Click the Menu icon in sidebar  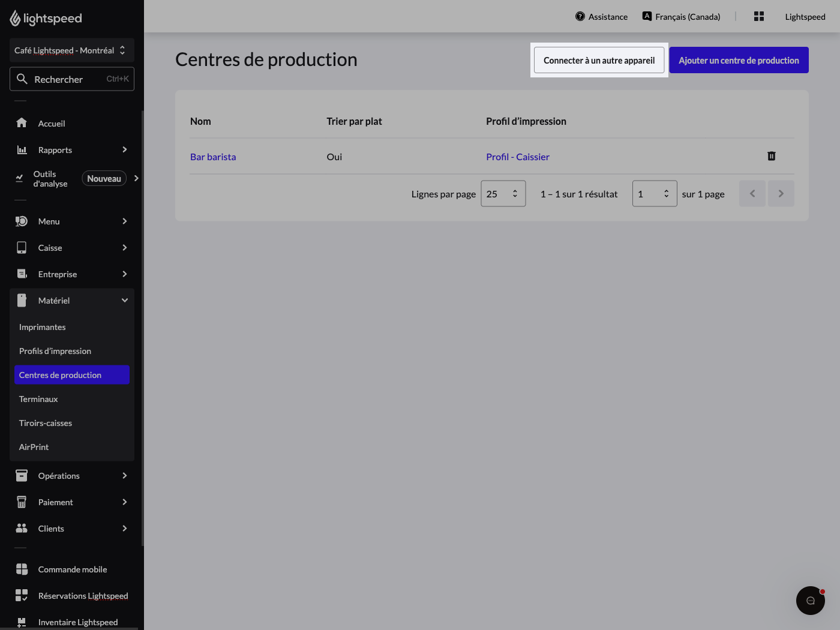(22, 221)
